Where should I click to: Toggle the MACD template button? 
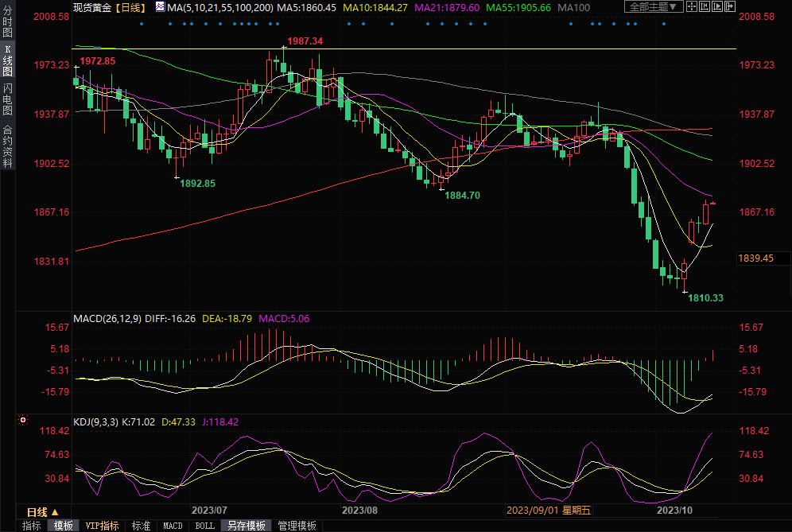click(x=173, y=526)
